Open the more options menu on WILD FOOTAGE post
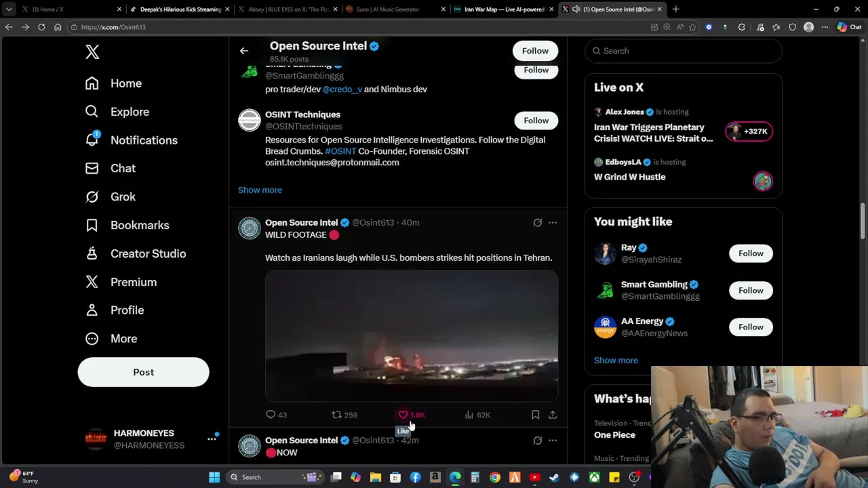The height and width of the screenshot is (488, 868). coord(553,222)
